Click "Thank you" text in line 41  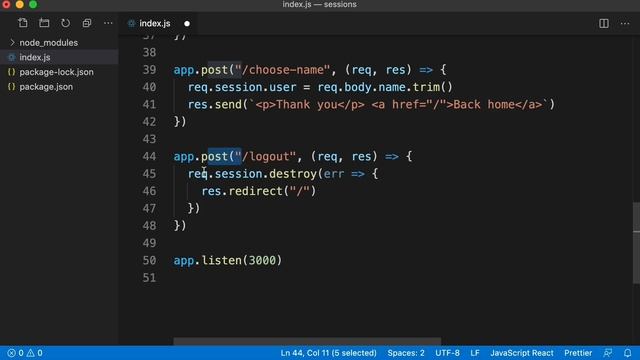(x=307, y=104)
